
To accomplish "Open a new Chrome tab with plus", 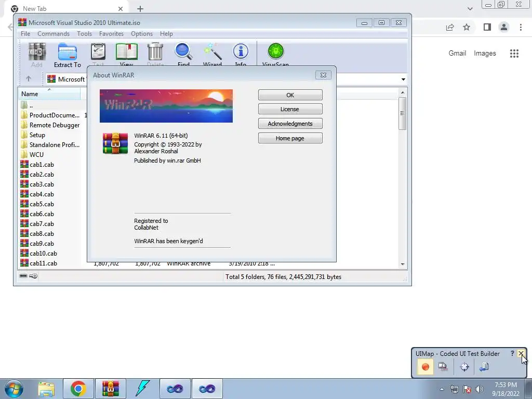I will [x=140, y=9].
